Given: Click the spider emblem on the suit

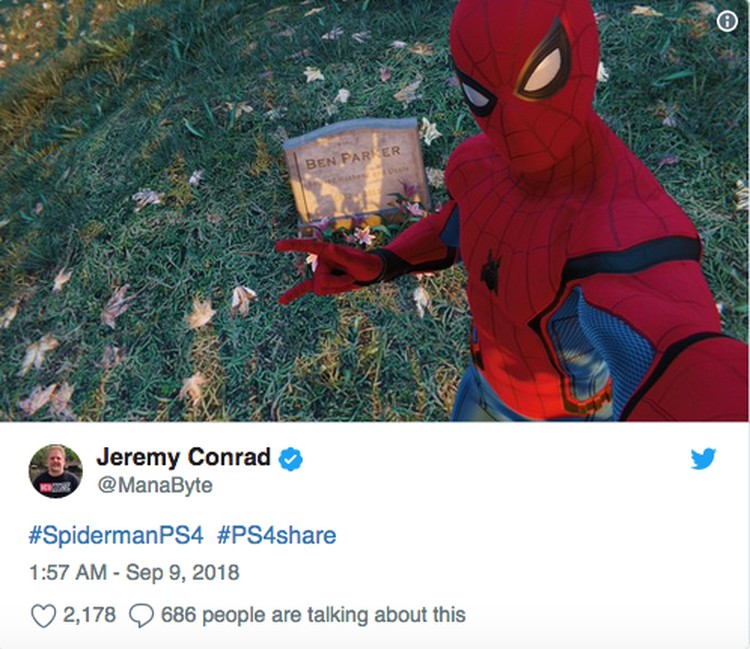Looking at the screenshot, I should tap(490, 272).
